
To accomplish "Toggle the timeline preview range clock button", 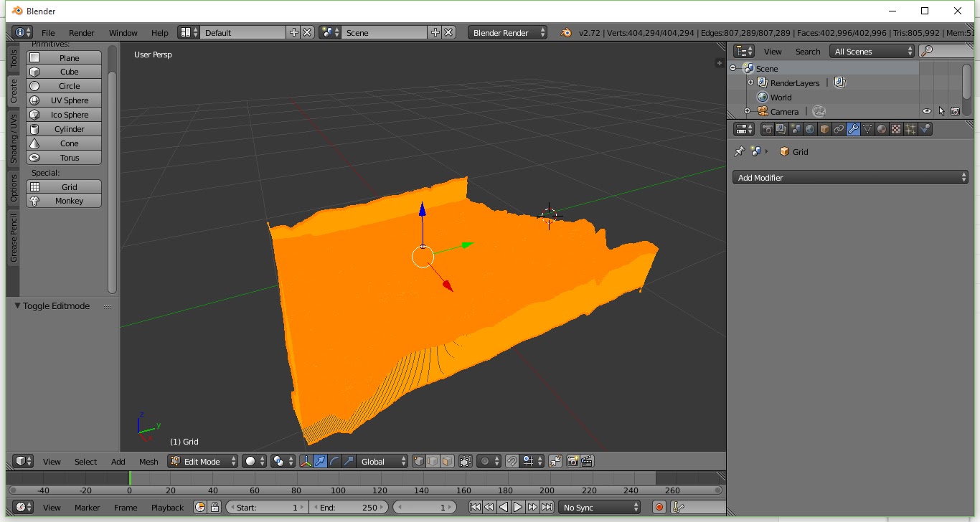I will click(200, 507).
